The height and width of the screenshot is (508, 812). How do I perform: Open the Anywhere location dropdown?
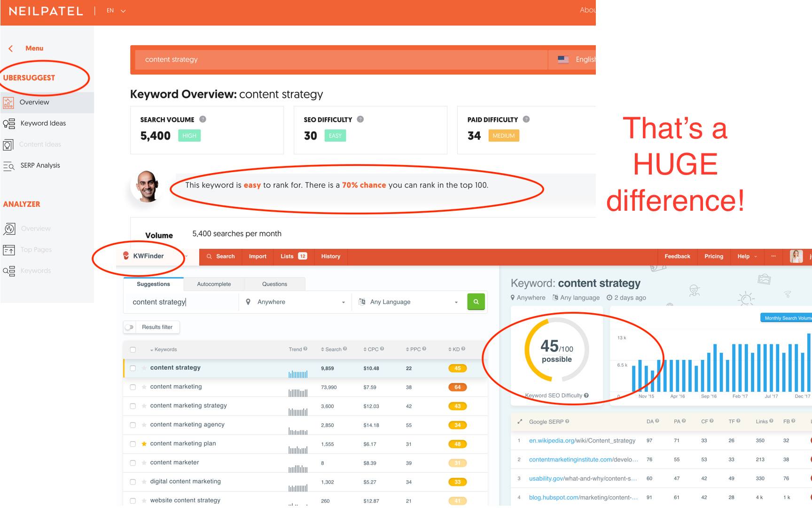pos(295,302)
